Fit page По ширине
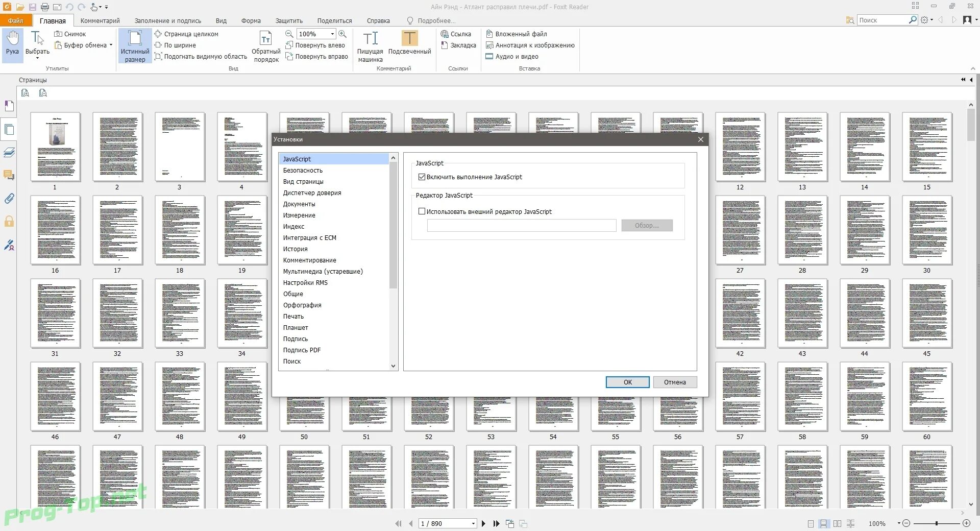 click(x=175, y=45)
